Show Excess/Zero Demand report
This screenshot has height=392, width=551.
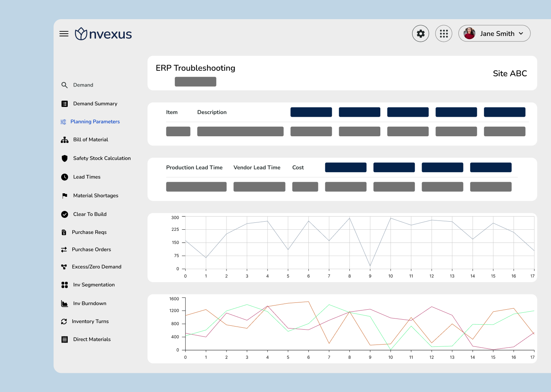[97, 267]
